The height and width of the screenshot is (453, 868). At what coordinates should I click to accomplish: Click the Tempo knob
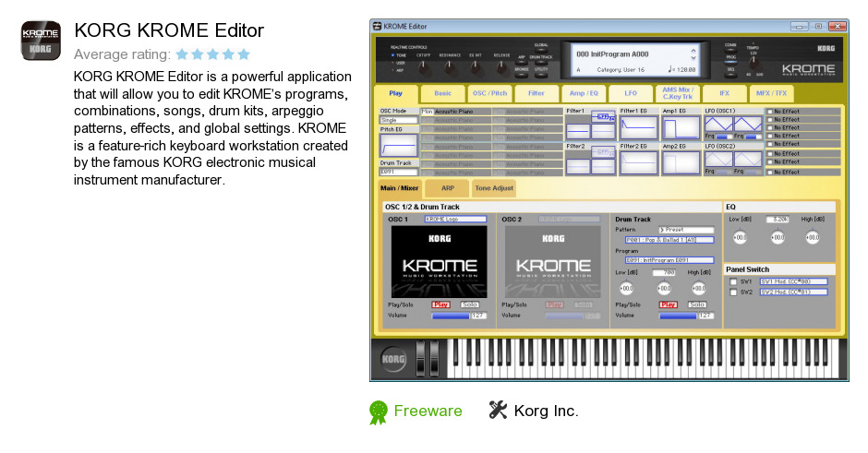pos(753,63)
